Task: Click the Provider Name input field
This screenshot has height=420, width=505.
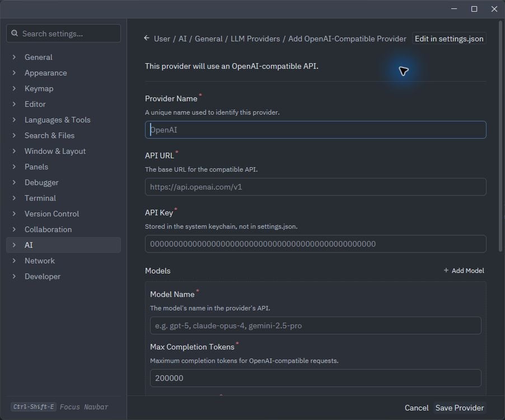Action: coord(315,130)
